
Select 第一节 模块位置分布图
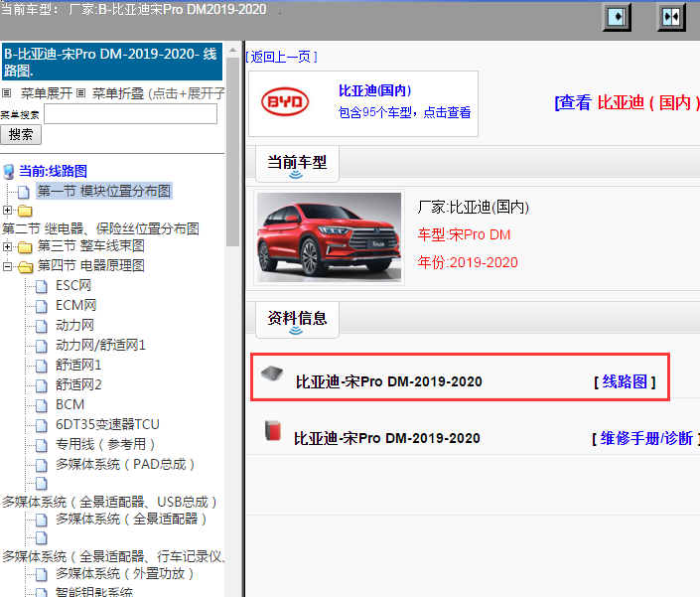click(104, 191)
